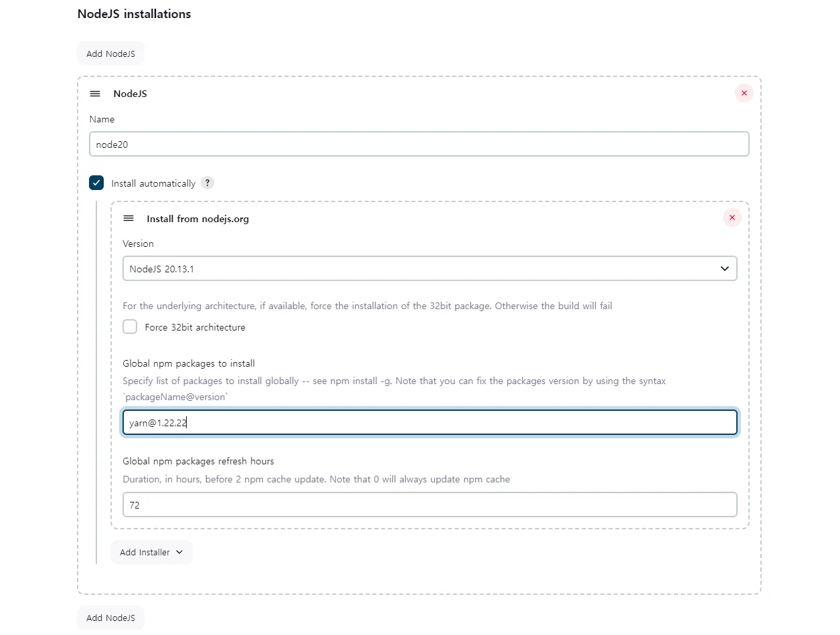Image resolution: width=840 pixels, height=635 pixels.
Task: Open help for Install automatically
Action: (207, 183)
